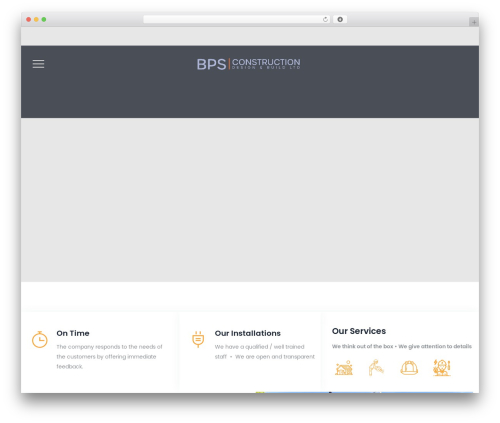500x423 pixels.
Task: Open a new tab with the plus button
Action: pos(474,22)
